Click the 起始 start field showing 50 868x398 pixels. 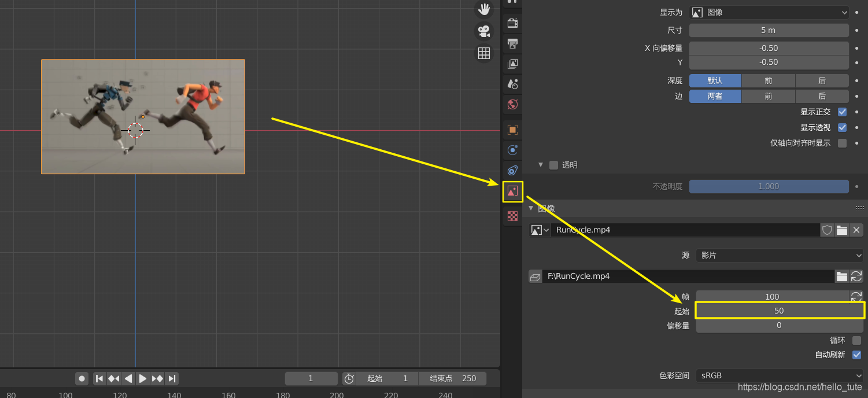click(x=780, y=311)
